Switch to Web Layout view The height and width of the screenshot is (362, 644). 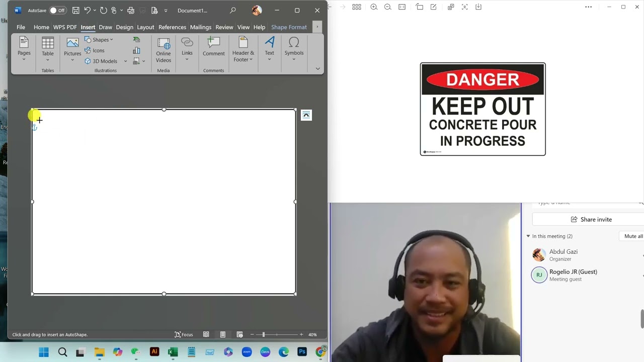click(x=239, y=334)
